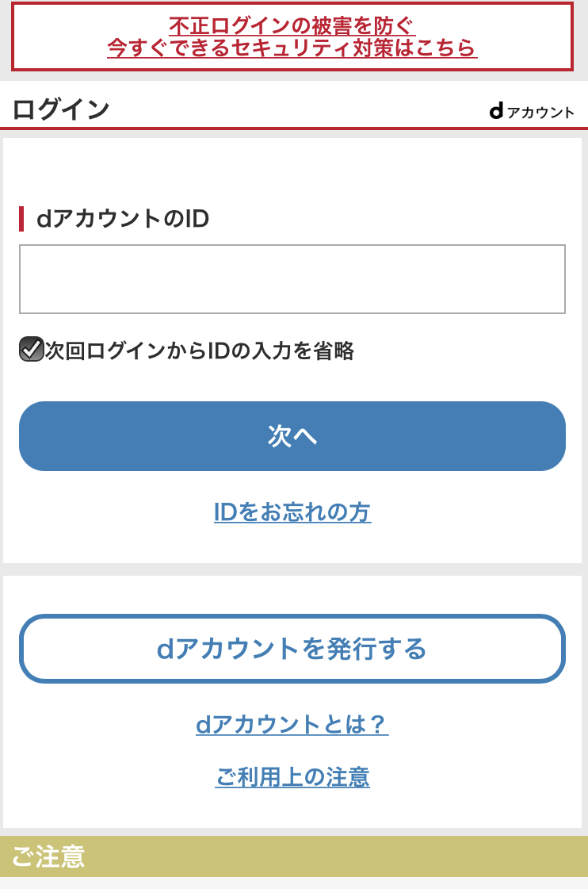Open "今すぐできるセキュリティ対策はこちら" link
This screenshot has width=588, height=889.
pyautogui.click(x=292, y=48)
